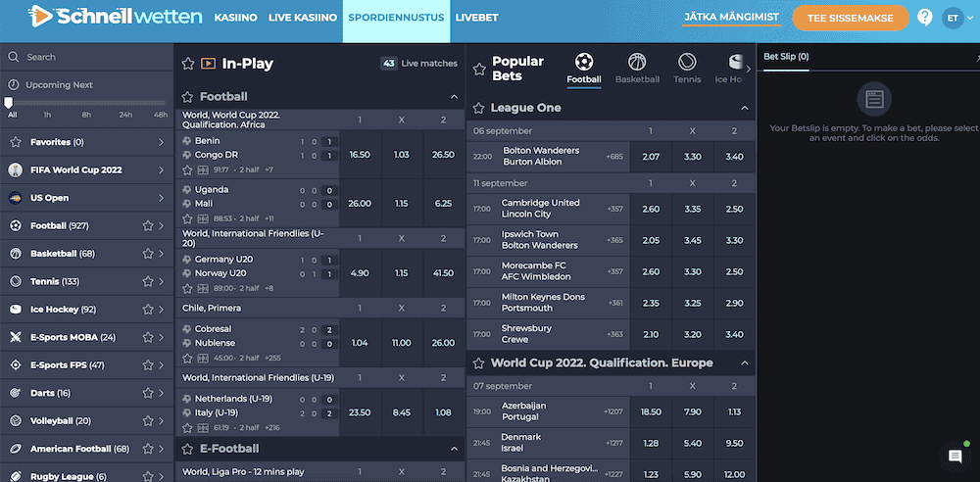This screenshot has width=980, height=482.
Task: Open the Livebet menu item
Action: pyautogui.click(x=477, y=18)
